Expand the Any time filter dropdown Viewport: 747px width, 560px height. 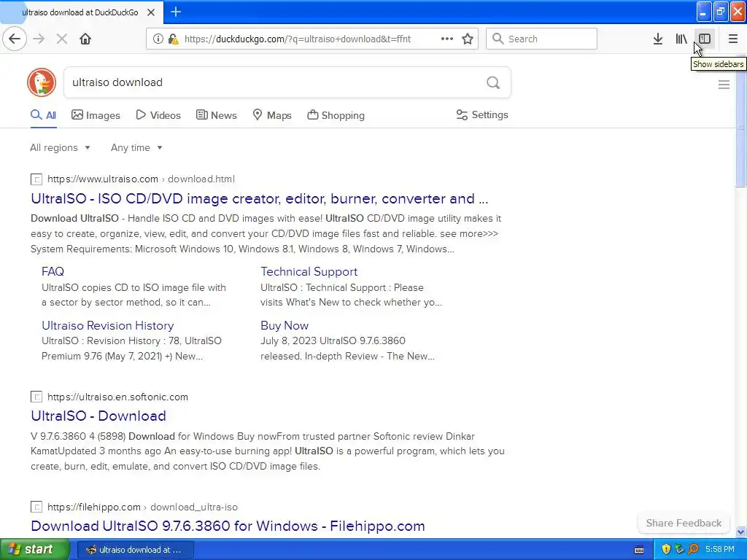(136, 148)
